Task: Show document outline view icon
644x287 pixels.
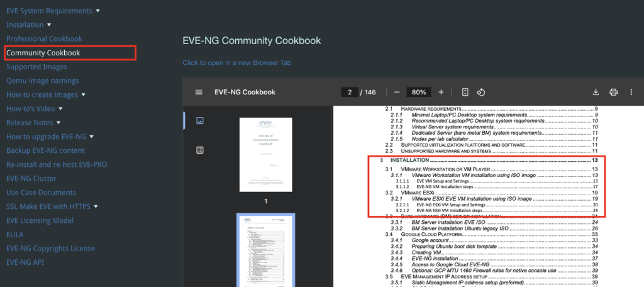Action: pos(199,150)
